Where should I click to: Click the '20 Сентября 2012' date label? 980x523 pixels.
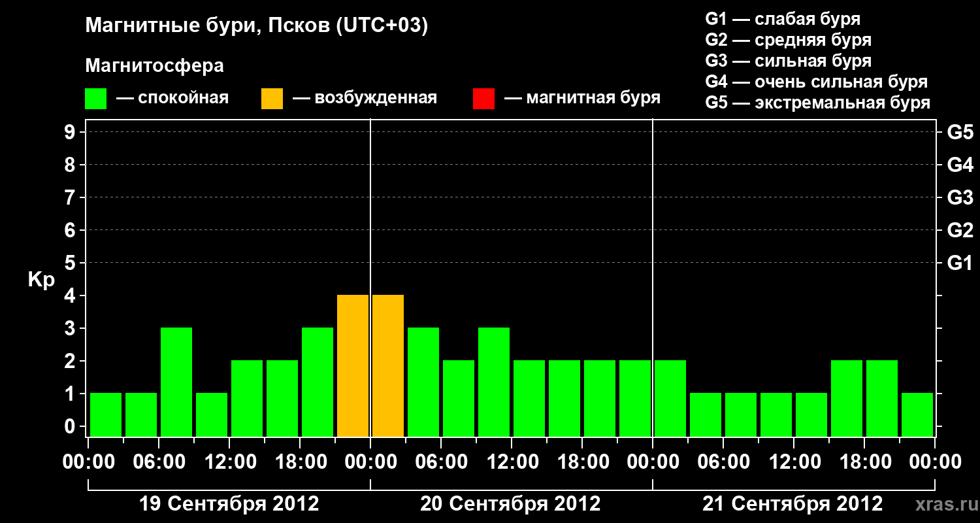[x=510, y=504]
